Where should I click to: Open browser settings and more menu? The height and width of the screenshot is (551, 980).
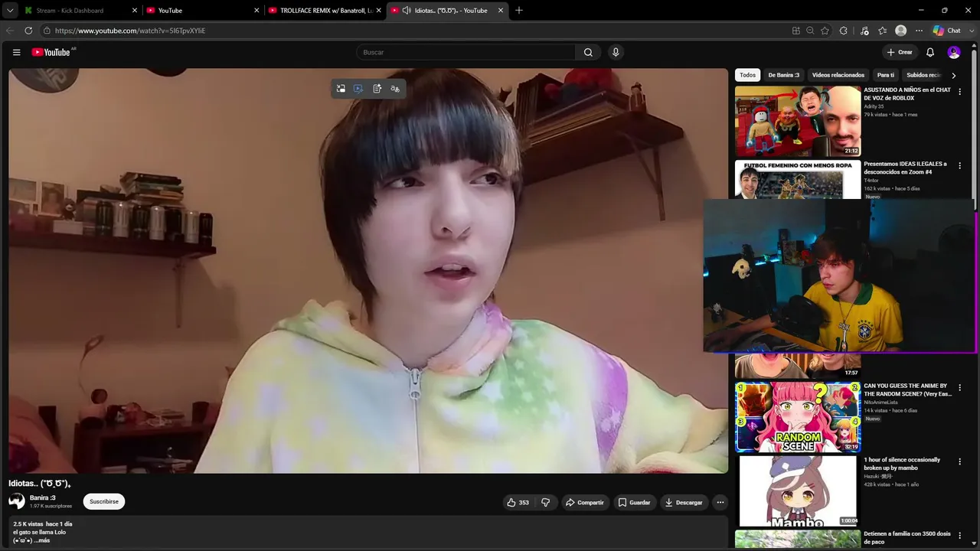pos(920,31)
